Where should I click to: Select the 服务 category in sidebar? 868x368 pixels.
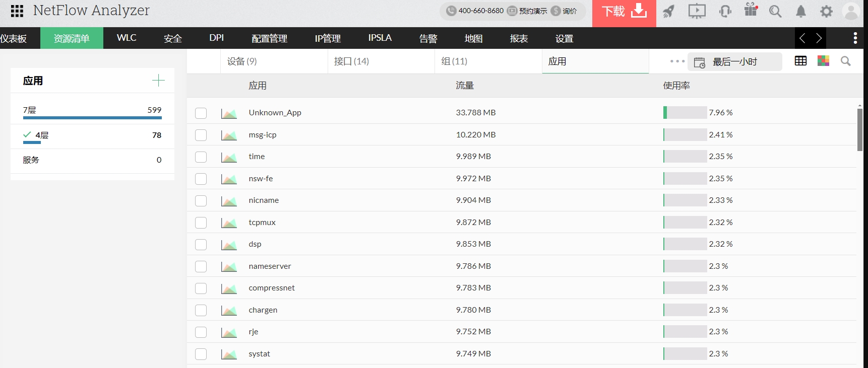[x=92, y=160]
